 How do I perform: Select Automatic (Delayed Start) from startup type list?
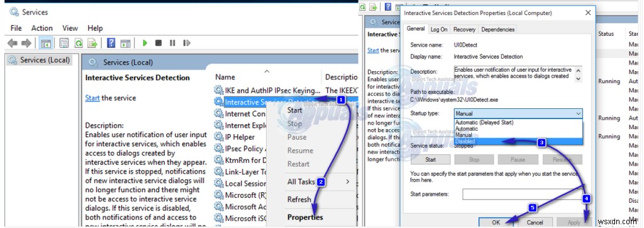pyautogui.click(x=518, y=122)
